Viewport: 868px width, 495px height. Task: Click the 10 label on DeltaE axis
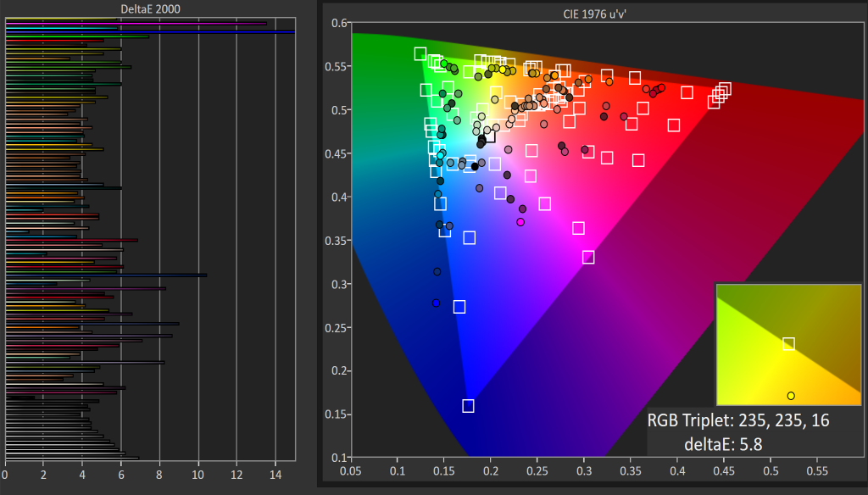198,475
